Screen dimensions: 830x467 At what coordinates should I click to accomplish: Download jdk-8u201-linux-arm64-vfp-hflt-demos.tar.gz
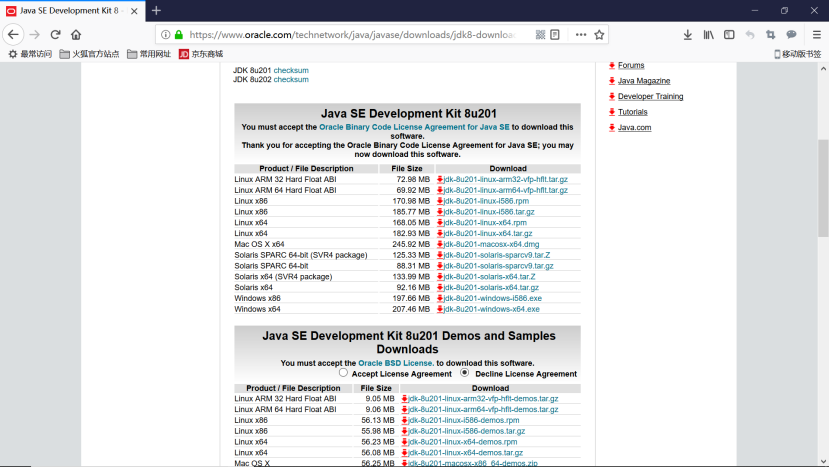click(x=483, y=409)
